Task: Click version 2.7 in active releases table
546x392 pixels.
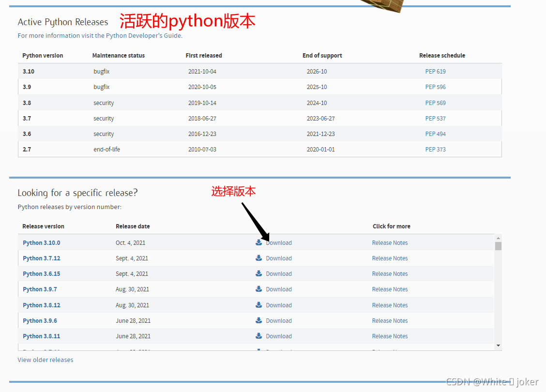Action: coord(27,150)
